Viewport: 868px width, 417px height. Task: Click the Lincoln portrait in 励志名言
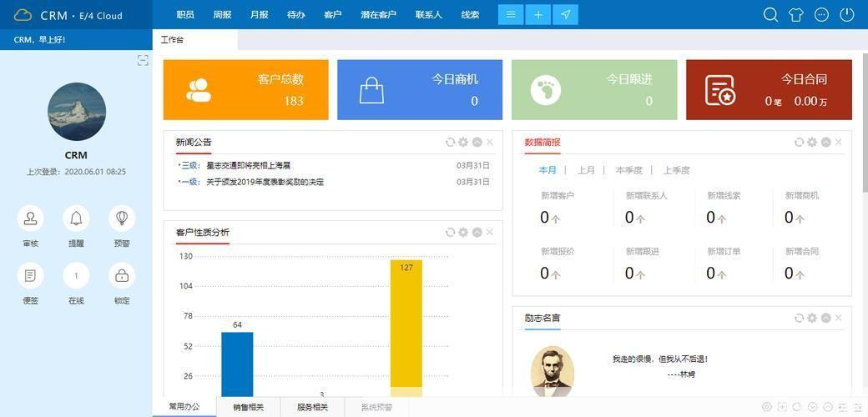tap(552, 372)
